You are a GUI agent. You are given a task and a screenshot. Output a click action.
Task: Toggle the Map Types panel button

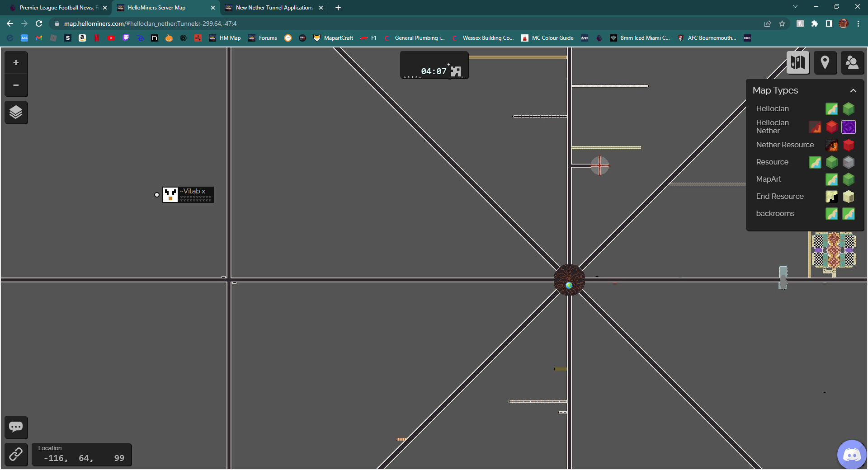[798, 62]
